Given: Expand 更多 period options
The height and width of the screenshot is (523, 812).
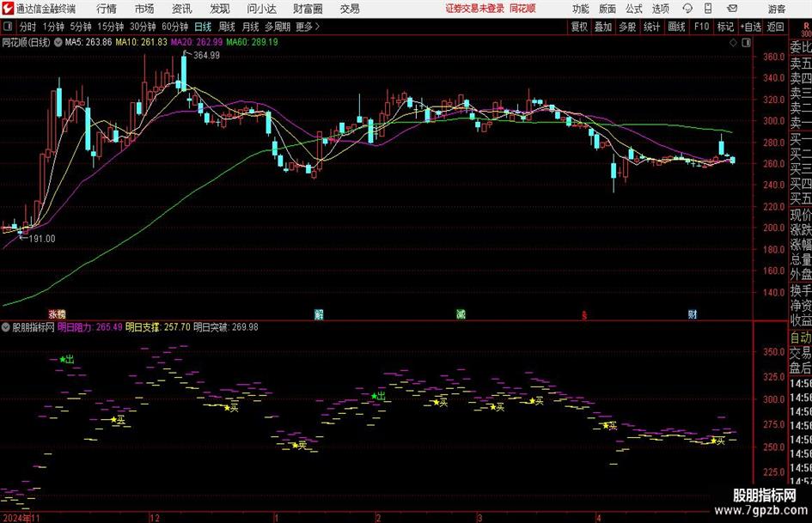Looking at the screenshot, I should pyautogui.click(x=308, y=27).
